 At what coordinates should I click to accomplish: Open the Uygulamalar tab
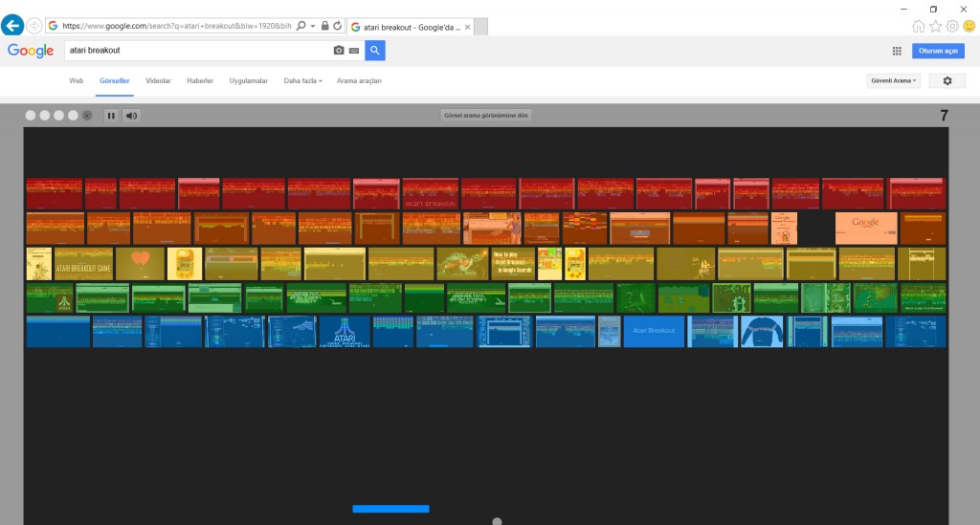(248, 80)
